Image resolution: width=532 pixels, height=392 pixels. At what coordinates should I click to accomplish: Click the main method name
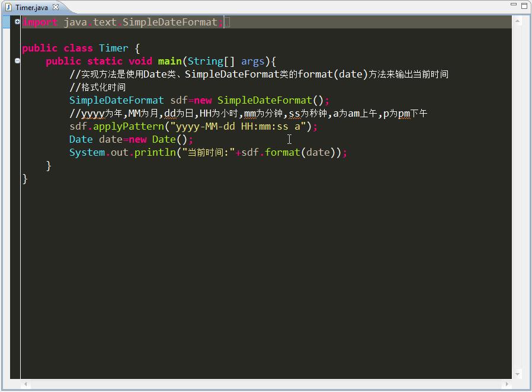pos(170,61)
